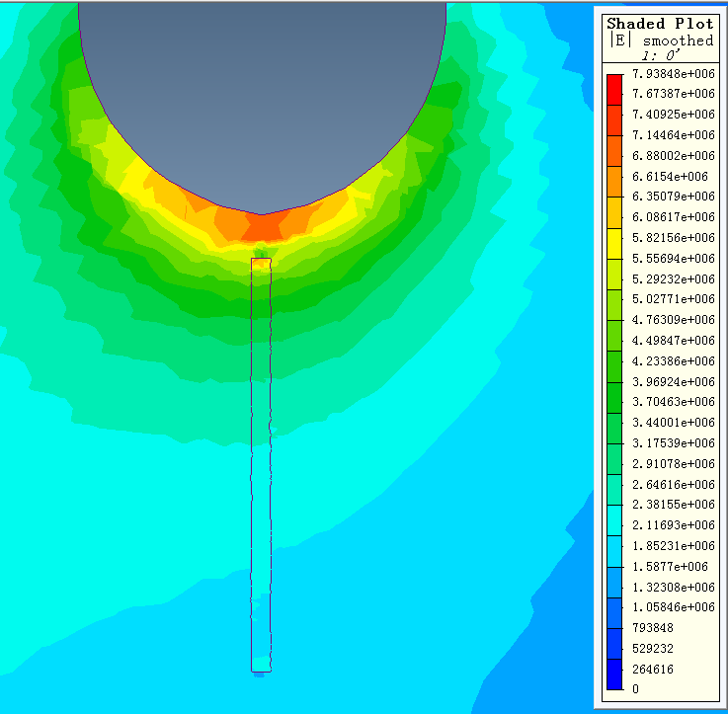Viewport: 728px width, 714px height.
Task: Click legend value 793848
Action: pyautogui.click(x=652, y=628)
